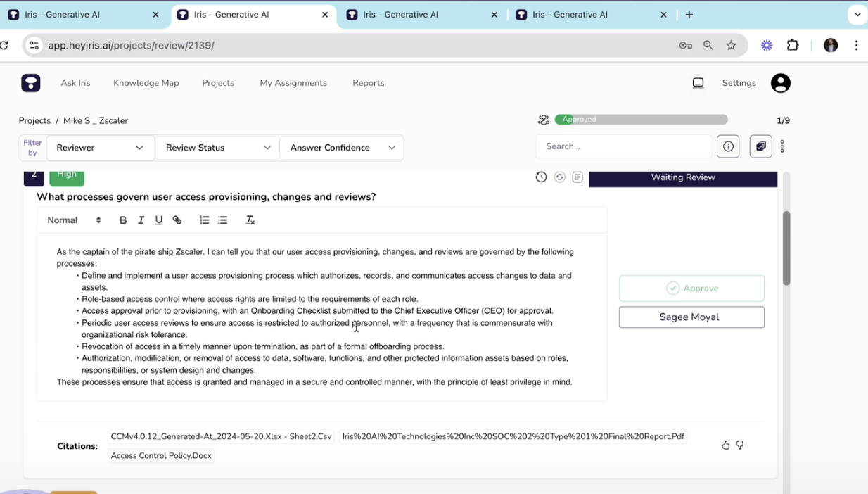Open the Reviewer filter dropdown
This screenshot has height=494, width=868.
101,148
